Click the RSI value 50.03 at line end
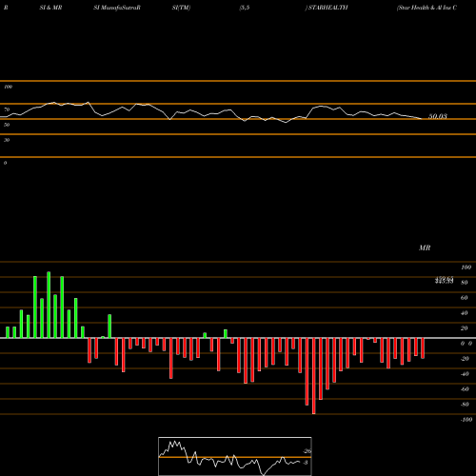Viewport: 476px width, 476px height. point(438,116)
